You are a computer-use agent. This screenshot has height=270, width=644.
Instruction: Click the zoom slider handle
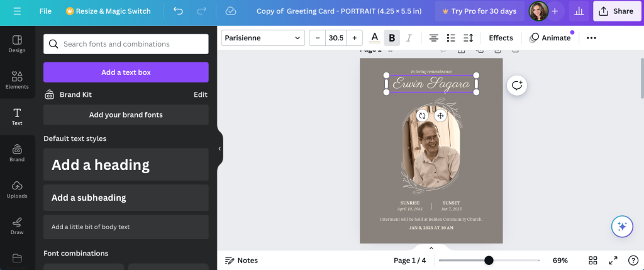pos(489,260)
